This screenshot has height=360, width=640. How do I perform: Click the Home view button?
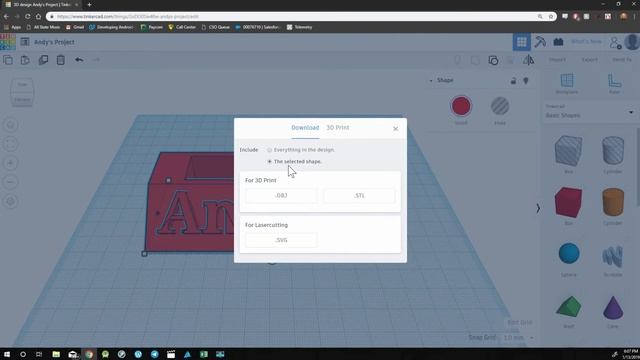coord(11,125)
